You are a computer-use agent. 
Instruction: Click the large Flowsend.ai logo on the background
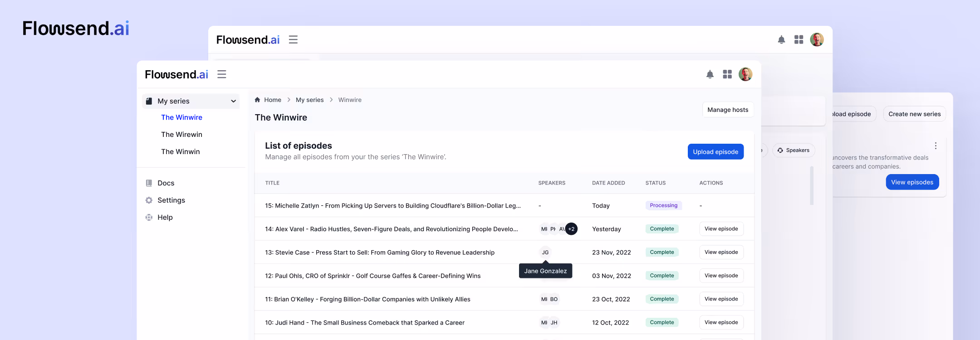(76, 29)
